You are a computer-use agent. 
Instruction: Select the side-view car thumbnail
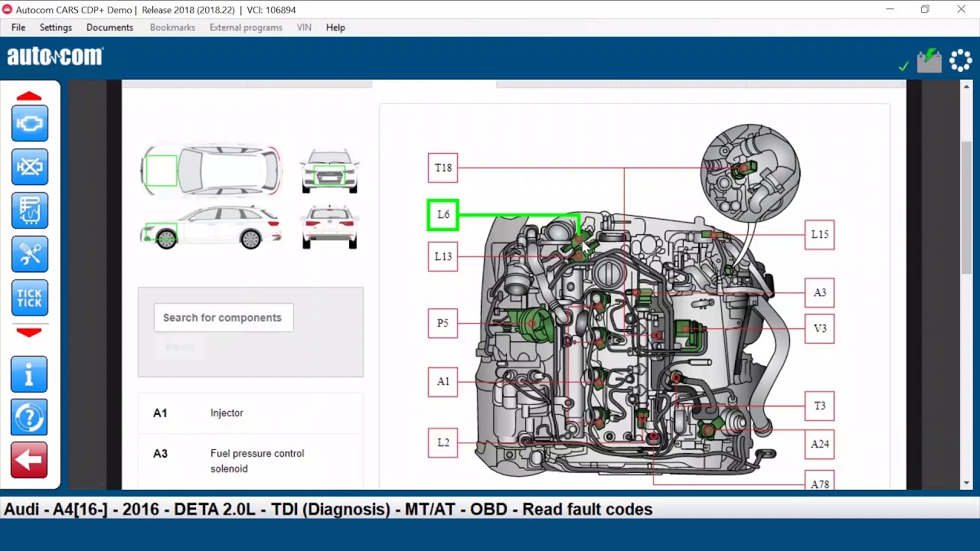211,227
